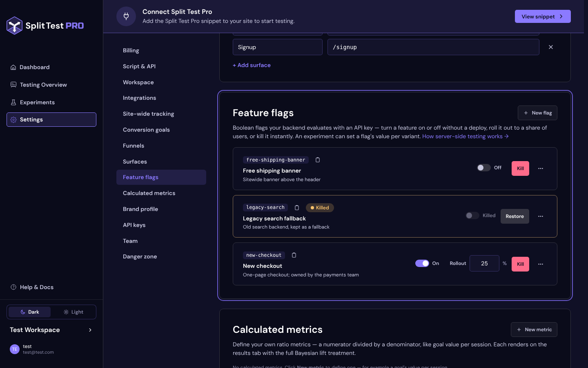Click the Experiments flask icon
588x368 pixels.
point(13,102)
